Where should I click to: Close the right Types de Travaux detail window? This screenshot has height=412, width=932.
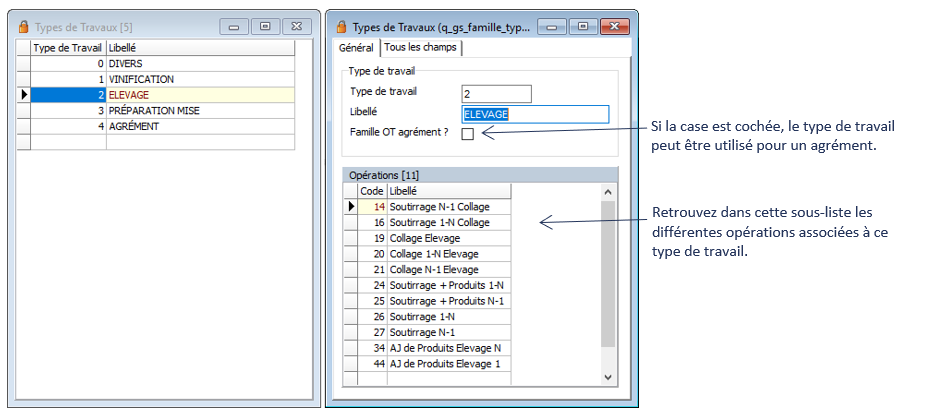(x=616, y=27)
